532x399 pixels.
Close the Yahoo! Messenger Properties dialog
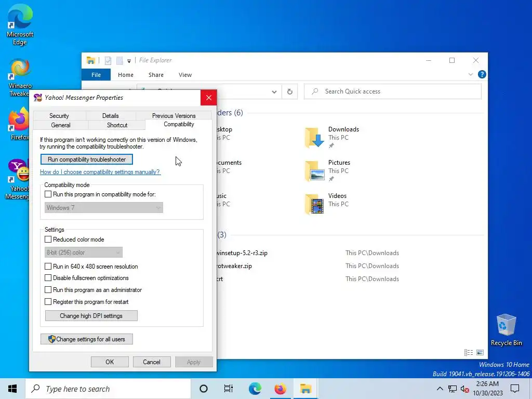click(x=209, y=98)
